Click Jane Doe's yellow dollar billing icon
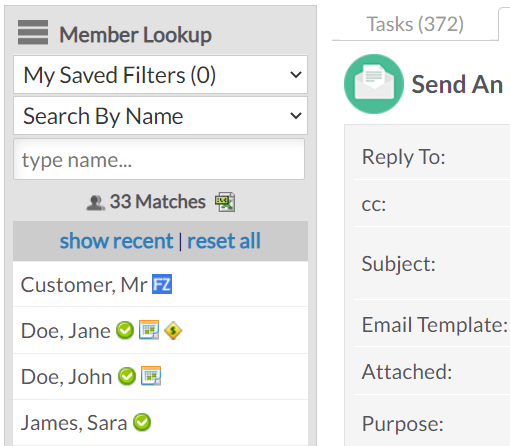 click(173, 330)
